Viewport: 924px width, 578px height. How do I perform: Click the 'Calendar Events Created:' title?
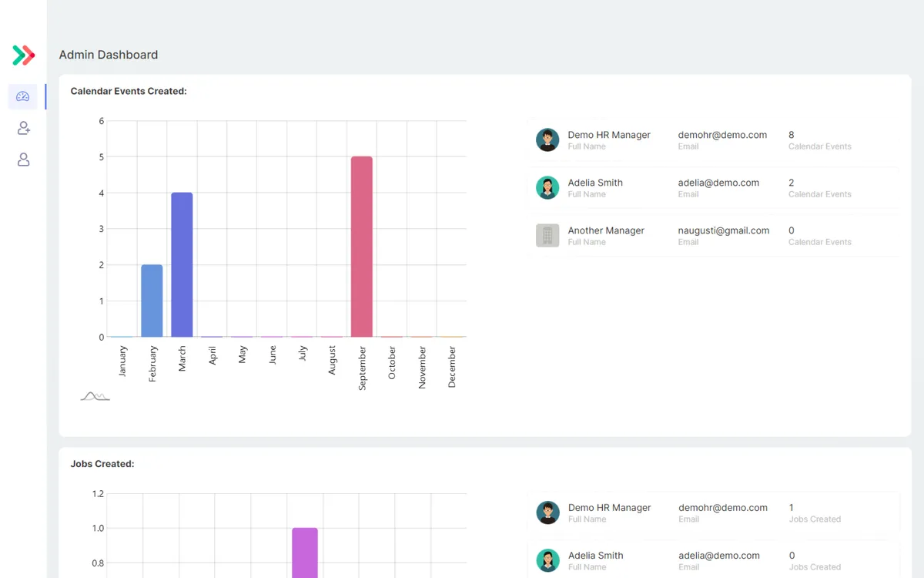coord(129,91)
